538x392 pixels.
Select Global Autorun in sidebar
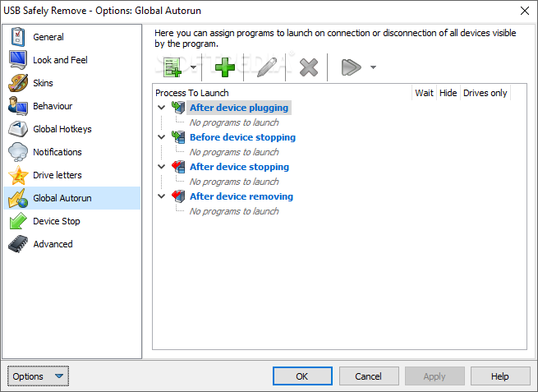pyautogui.click(x=72, y=198)
